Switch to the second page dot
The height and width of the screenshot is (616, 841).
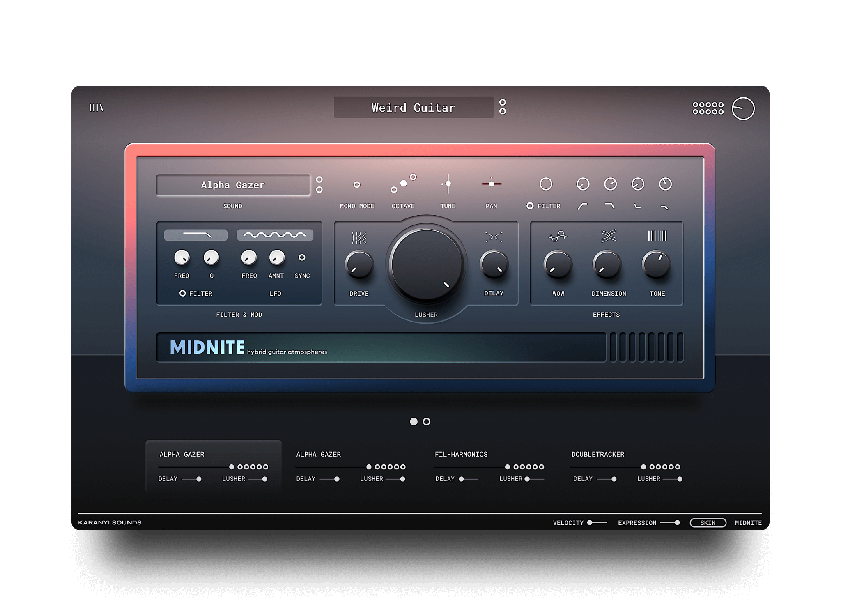[427, 422]
